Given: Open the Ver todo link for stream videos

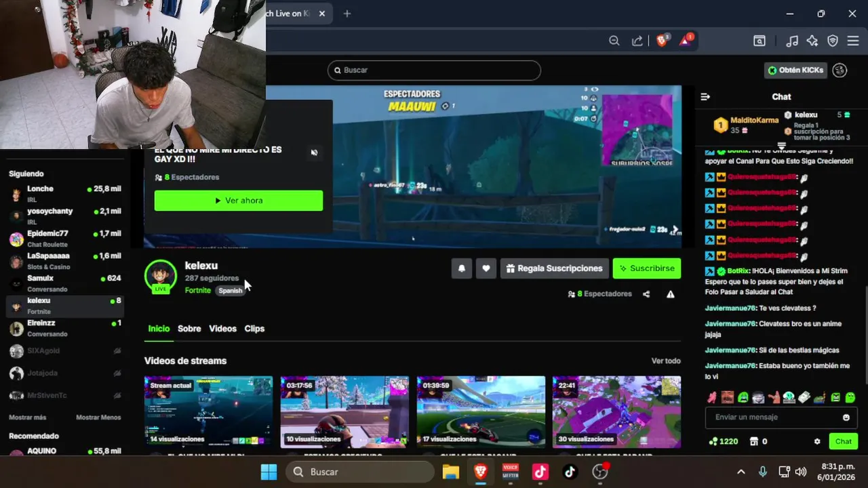Looking at the screenshot, I should [x=666, y=361].
